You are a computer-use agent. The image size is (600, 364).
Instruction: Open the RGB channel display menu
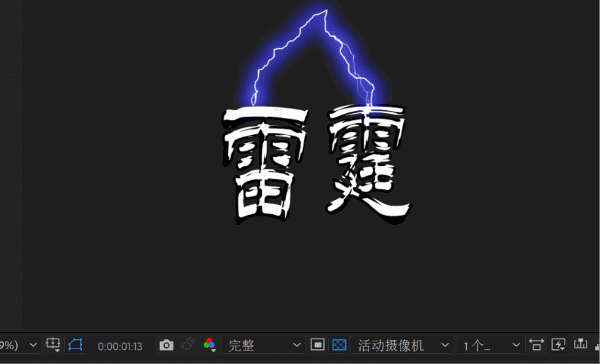point(209,345)
